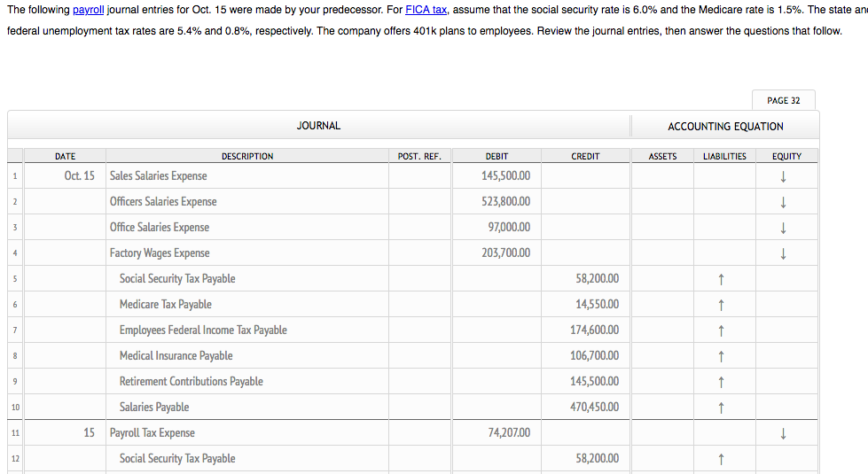
Task: Click the ASSETS column header
Action: 662,157
